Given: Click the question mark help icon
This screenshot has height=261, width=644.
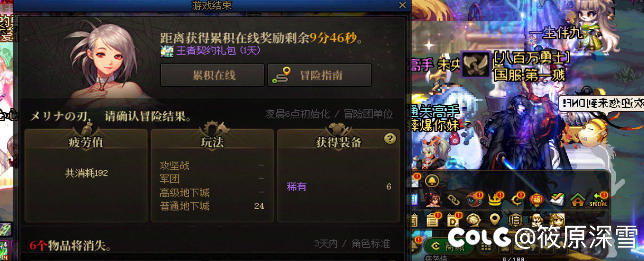Looking at the screenshot, I should point(390,138).
